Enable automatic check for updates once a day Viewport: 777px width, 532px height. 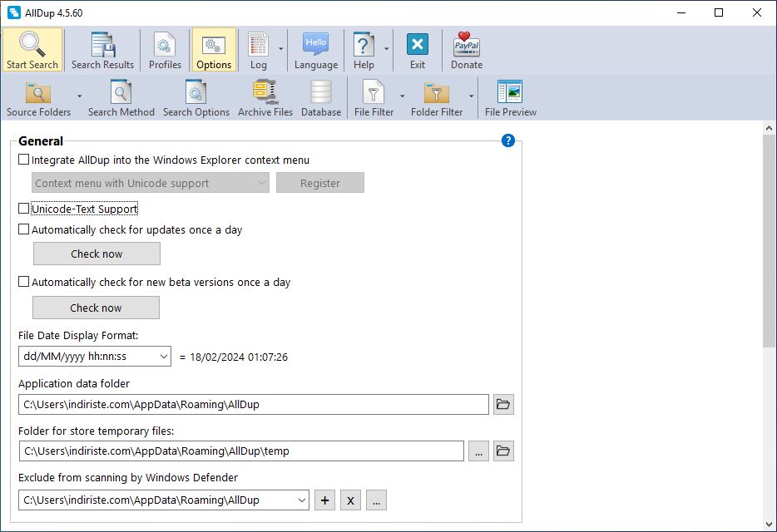tap(24, 229)
